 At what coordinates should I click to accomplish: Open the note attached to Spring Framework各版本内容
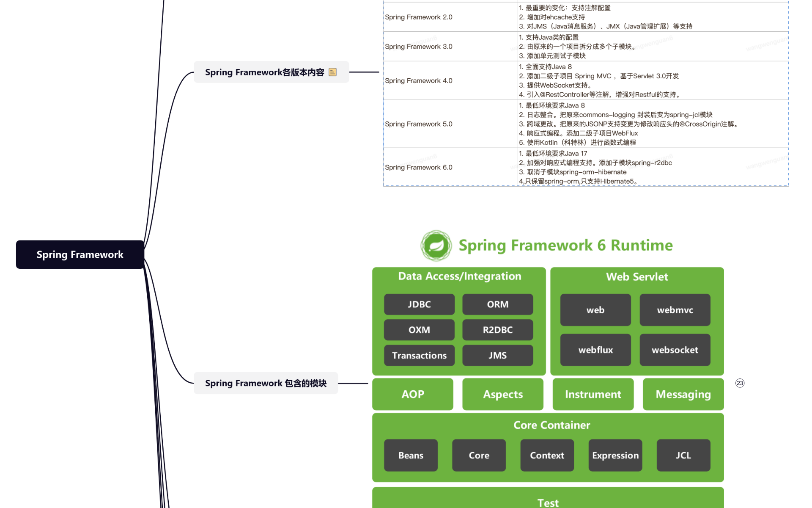point(333,72)
